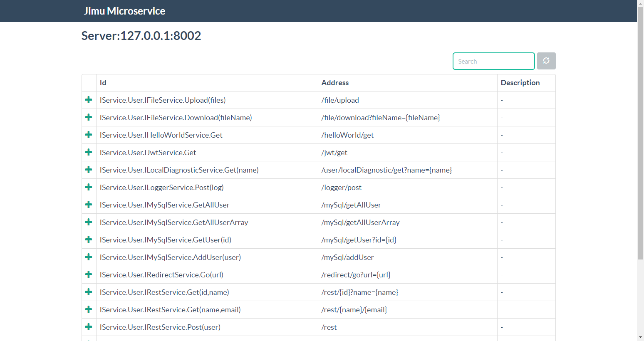This screenshot has width=644, height=341.
Task: Click the page's vertical scrollbar down arrow
Action: [640, 337]
